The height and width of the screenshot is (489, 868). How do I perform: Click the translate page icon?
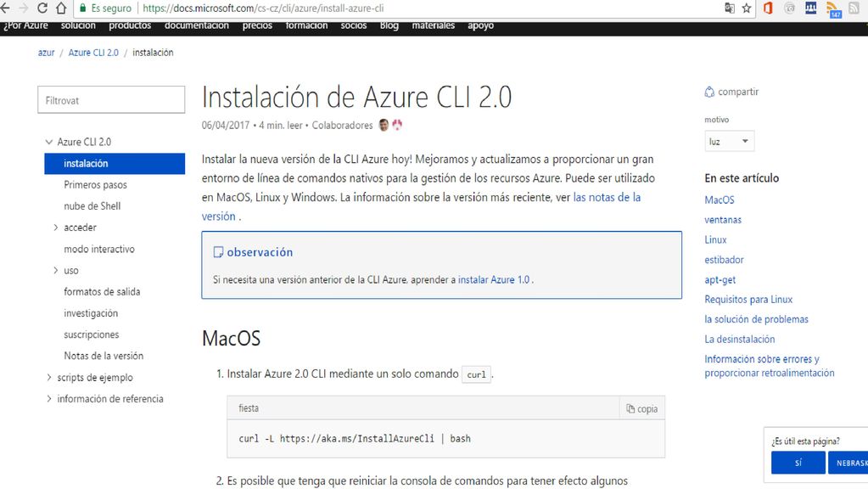[730, 8]
